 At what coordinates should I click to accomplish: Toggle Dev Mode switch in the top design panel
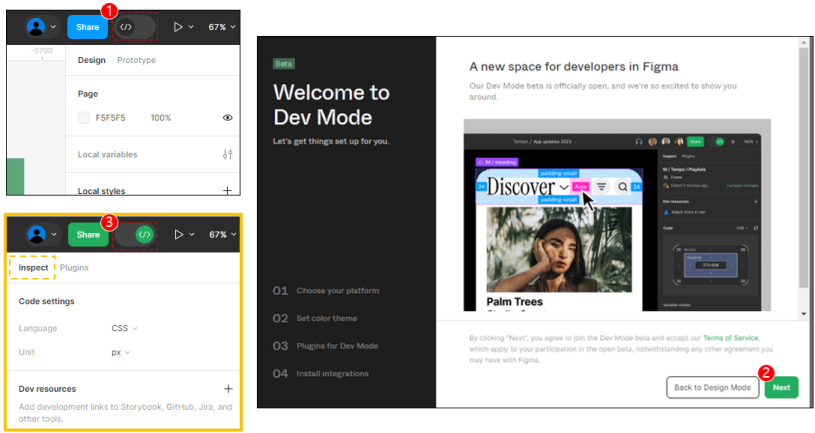135,27
